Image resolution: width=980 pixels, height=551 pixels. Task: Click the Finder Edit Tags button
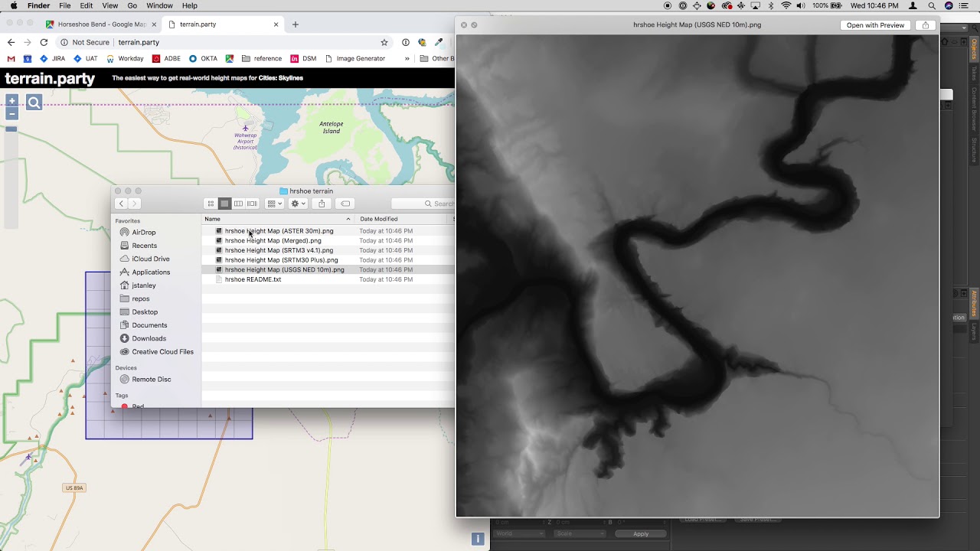tap(345, 204)
